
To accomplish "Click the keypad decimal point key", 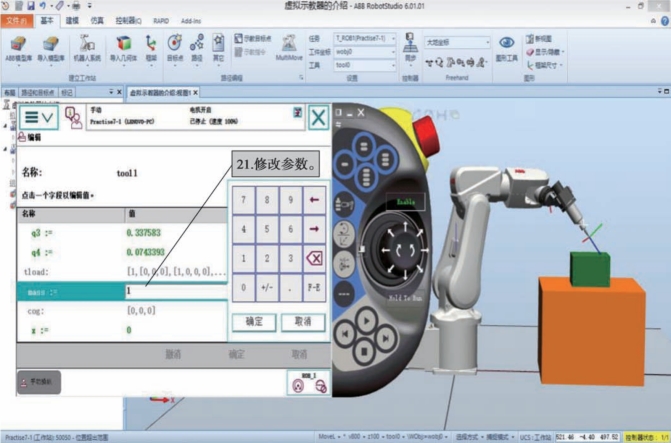I will [x=290, y=288].
